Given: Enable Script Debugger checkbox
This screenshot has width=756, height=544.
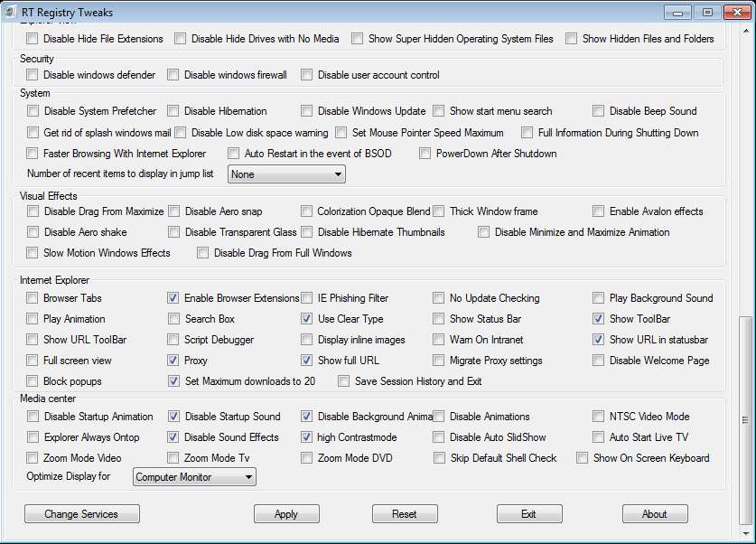Looking at the screenshot, I should pyautogui.click(x=173, y=340).
